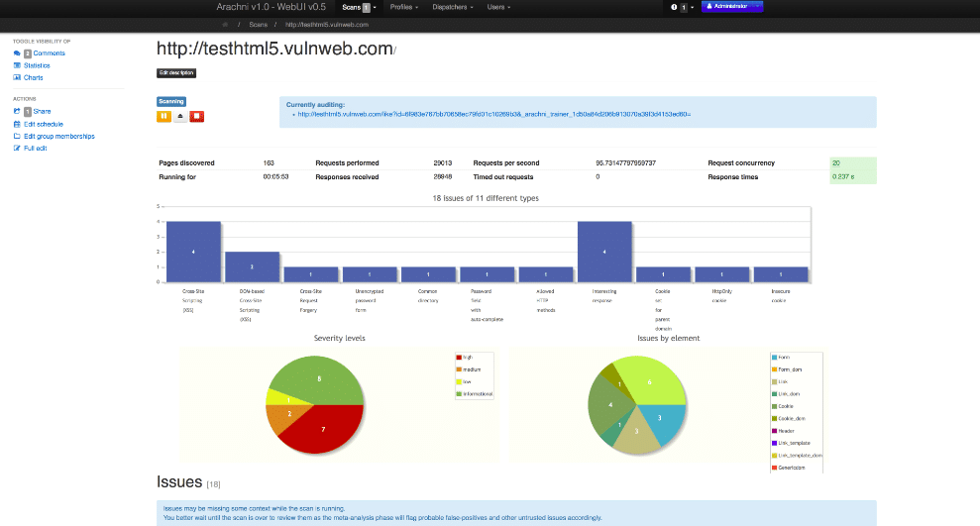The height and width of the screenshot is (526, 980).
Task: Click the pencil icon beside Full edit
Action: coord(17,149)
